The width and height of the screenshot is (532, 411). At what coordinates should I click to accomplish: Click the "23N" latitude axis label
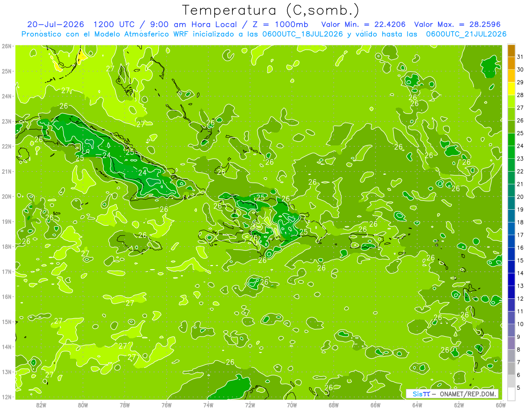(7, 121)
